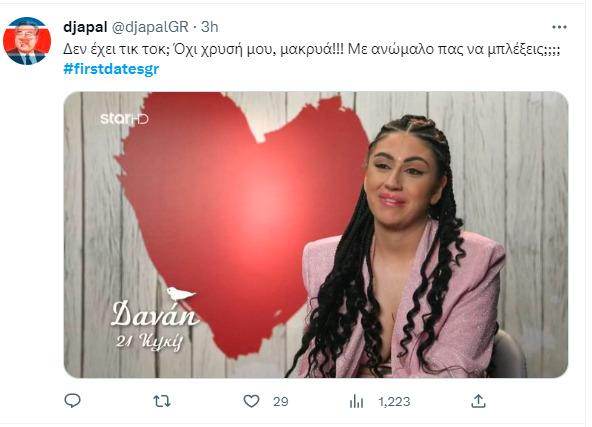Click the 1,223 views count

click(394, 401)
